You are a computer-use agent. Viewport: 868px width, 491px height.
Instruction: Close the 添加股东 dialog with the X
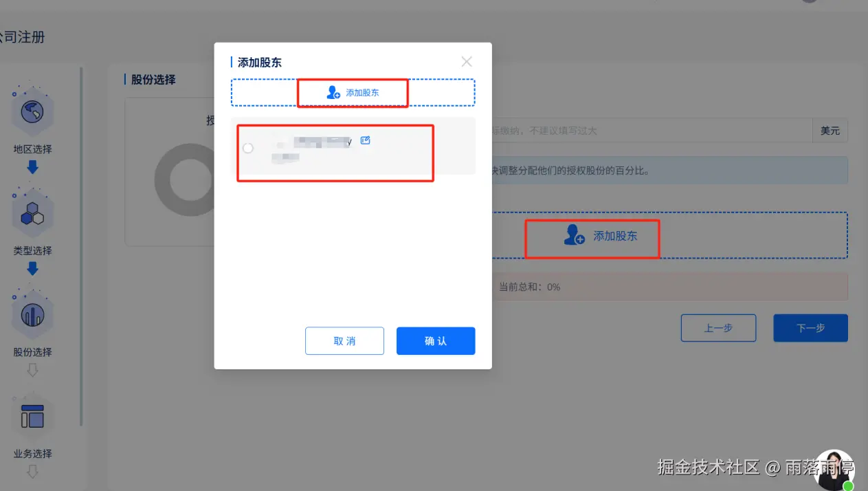pyautogui.click(x=467, y=62)
